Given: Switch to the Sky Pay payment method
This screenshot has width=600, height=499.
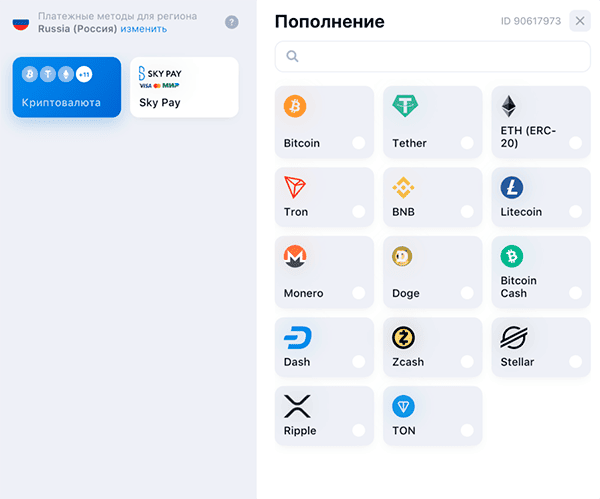Looking at the screenshot, I should [184, 87].
